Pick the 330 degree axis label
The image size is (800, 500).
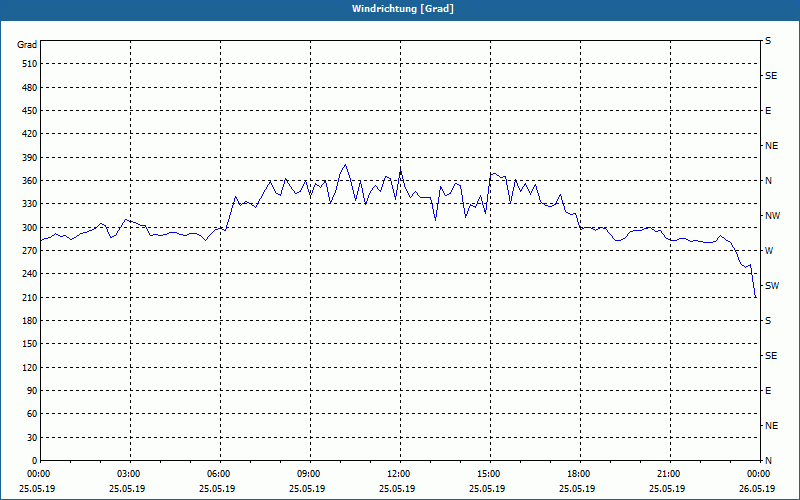coord(30,204)
